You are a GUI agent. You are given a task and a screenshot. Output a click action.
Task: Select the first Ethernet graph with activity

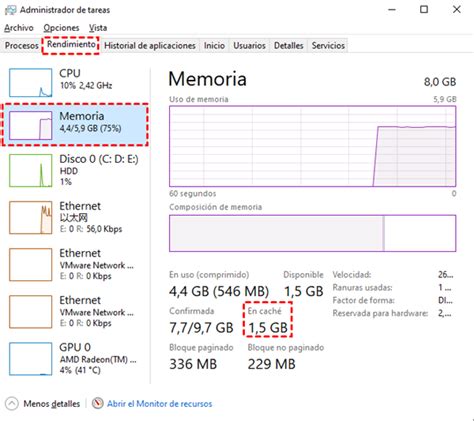(x=31, y=217)
